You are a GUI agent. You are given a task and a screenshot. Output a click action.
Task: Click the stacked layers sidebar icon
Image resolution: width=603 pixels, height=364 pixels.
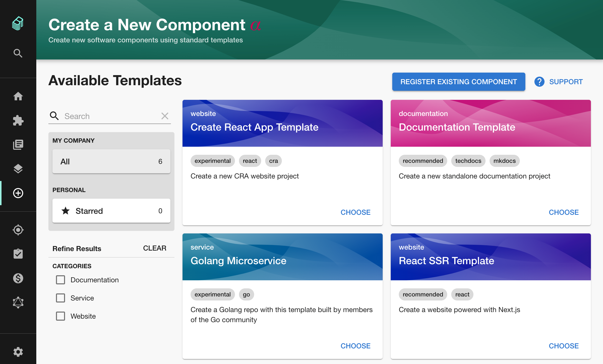pos(18,169)
